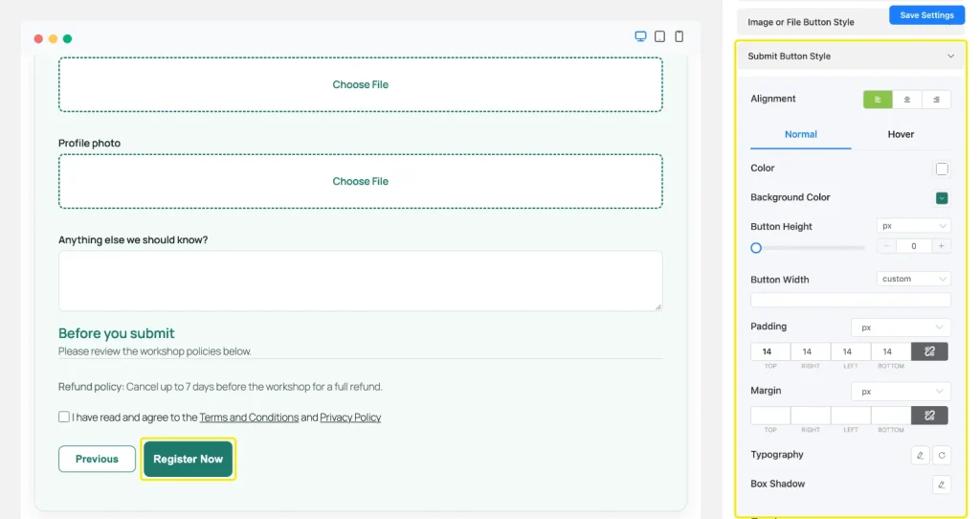Viewport: 980px width, 519px height.
Task: Click the Padding LEFT value field
Action: [x=851, y=351]
